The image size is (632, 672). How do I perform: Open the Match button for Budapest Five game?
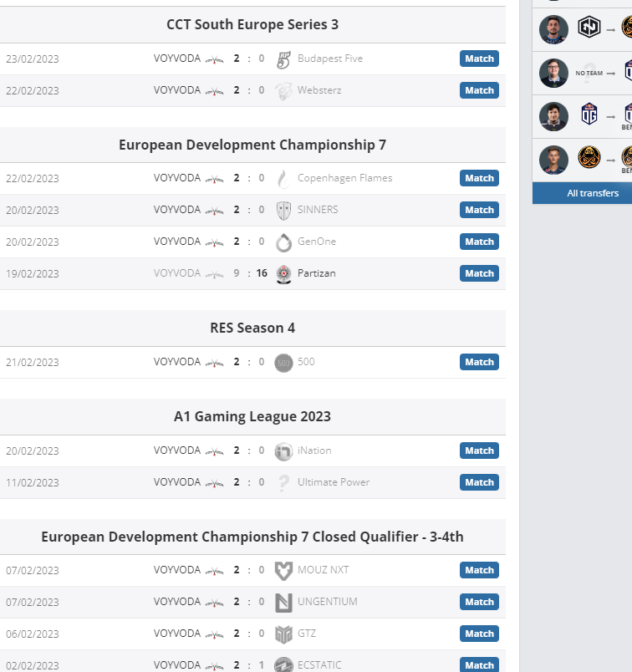coord(479,59)
